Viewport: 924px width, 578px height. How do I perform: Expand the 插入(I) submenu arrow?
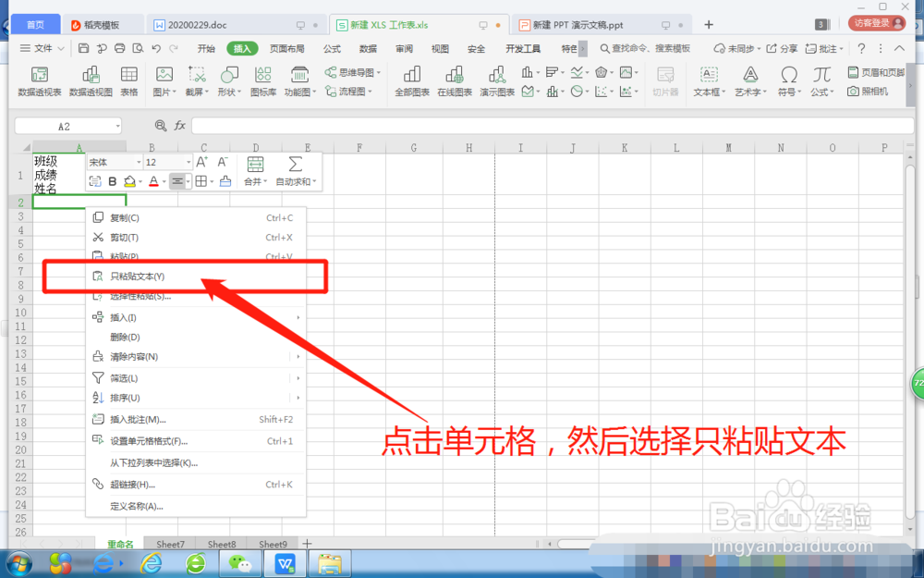tap(298, 318)
